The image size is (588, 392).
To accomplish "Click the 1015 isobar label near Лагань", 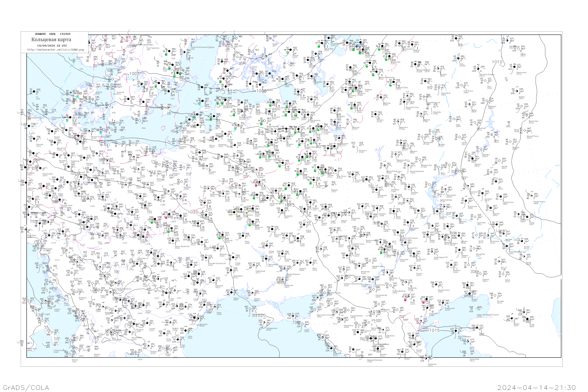I will pyautogui.click(x=434, y=330).
